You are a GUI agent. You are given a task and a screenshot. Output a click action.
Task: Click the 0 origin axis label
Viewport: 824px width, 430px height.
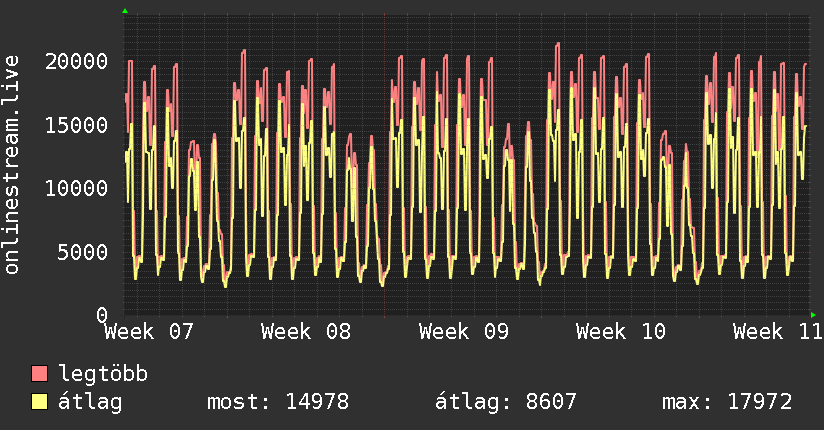(x=102, y=315)
